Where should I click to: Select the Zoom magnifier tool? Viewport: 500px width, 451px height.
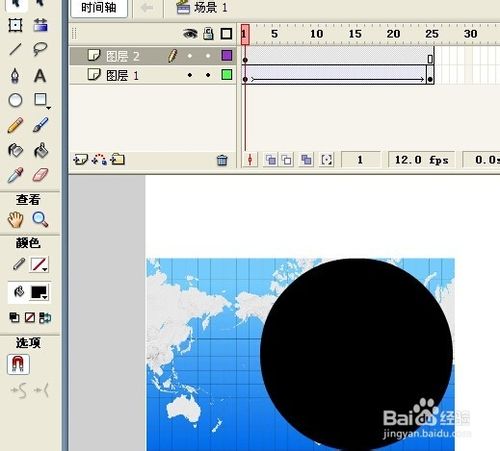(40, 220)
